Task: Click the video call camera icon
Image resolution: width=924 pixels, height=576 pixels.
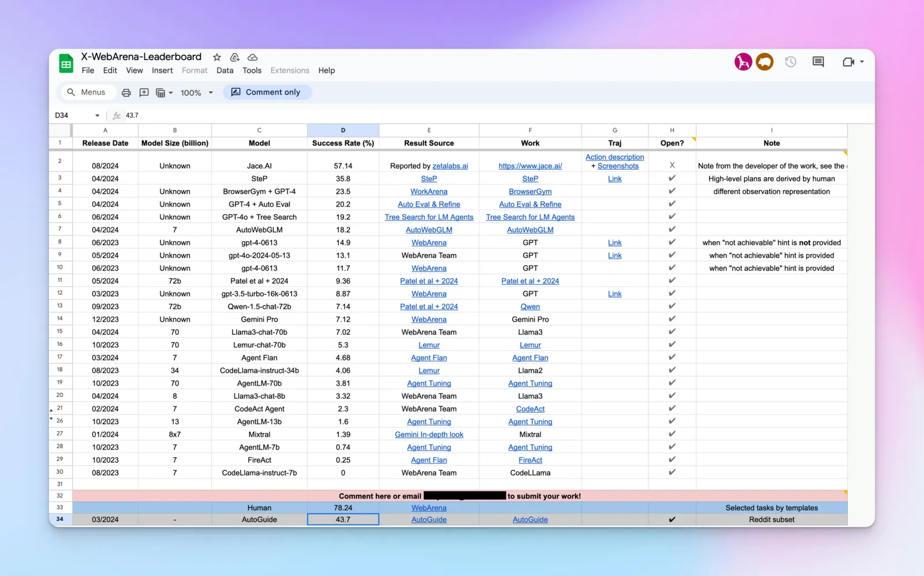Action: coord(848,62)
